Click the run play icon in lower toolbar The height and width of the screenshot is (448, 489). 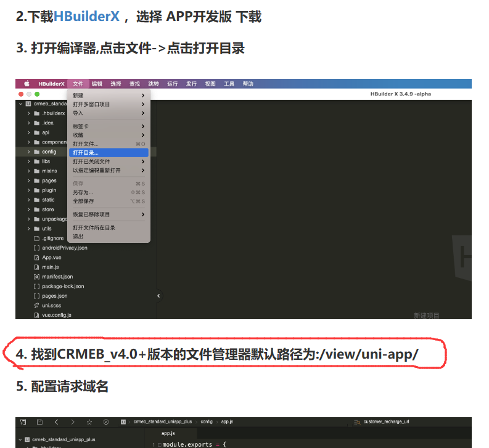[106, 422]
